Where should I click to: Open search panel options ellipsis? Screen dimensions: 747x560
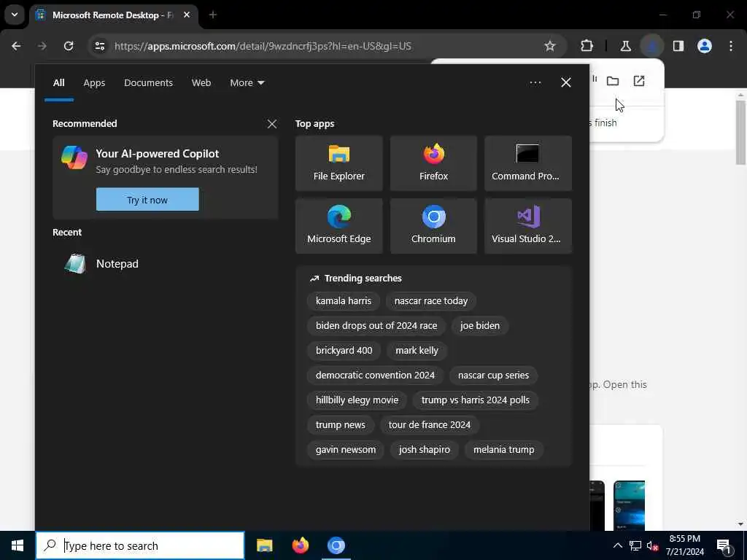coord(535,83)
